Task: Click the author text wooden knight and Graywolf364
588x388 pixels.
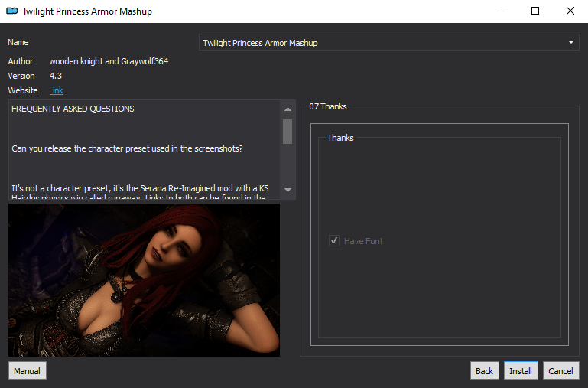Action: [109, 61]
